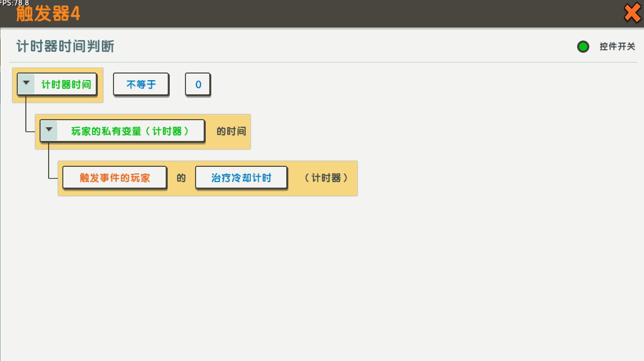This screenshot has width=644, height=361.
Task: Select the 玩家的私有变量(计时器) parameter
Action: tap(122, 131)
